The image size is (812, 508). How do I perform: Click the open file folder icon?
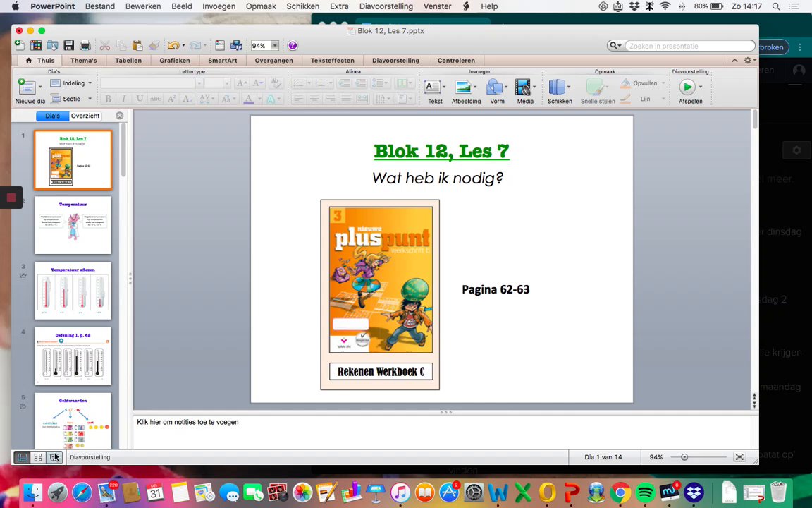(x=52, y=45)
